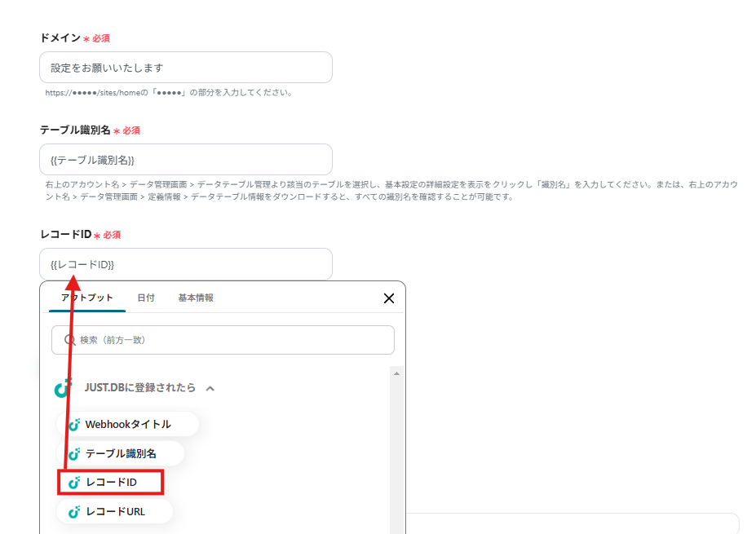Screen dimensions: 756x534
Task: Click the scrollbar up arrow icon
Action: click(397, 373)
